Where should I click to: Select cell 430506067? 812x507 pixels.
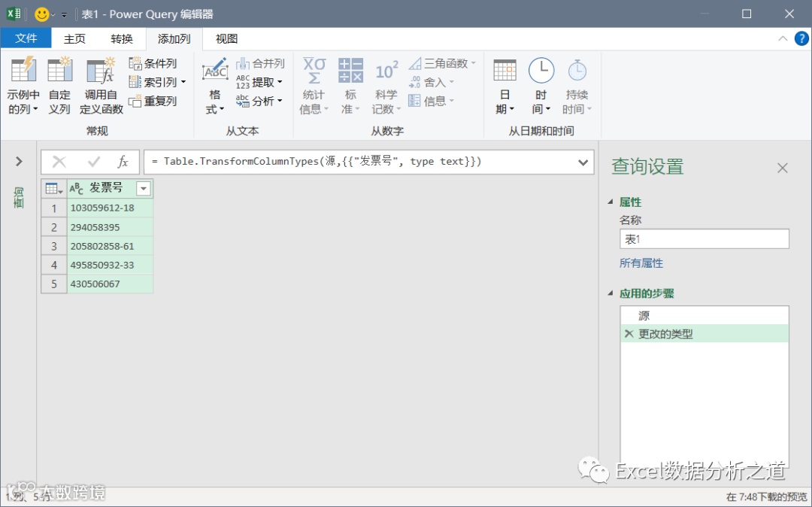pyautogui.click(x=111, y=284)
